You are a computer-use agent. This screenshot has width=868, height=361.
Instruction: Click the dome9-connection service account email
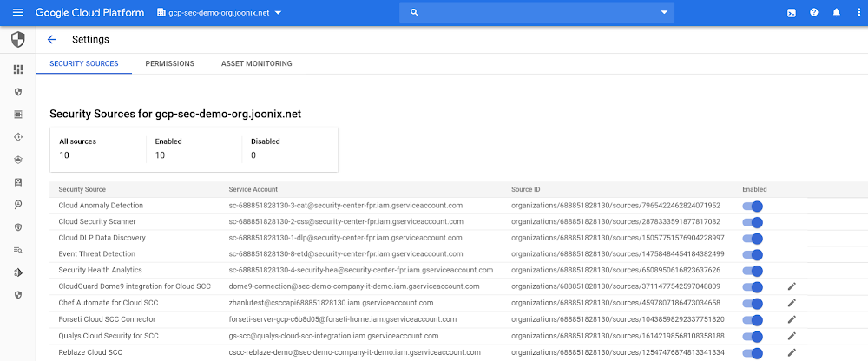(x=354, y=286)
